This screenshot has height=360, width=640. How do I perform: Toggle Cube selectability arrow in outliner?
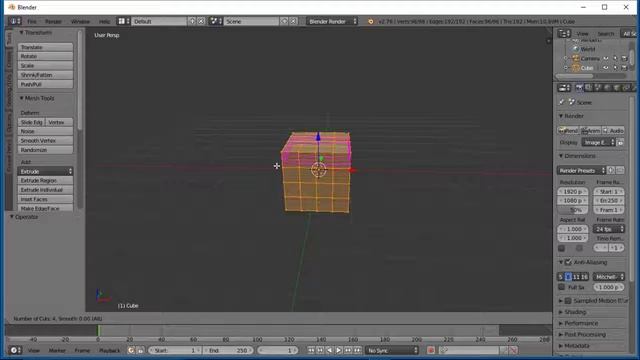coord(615,68)
